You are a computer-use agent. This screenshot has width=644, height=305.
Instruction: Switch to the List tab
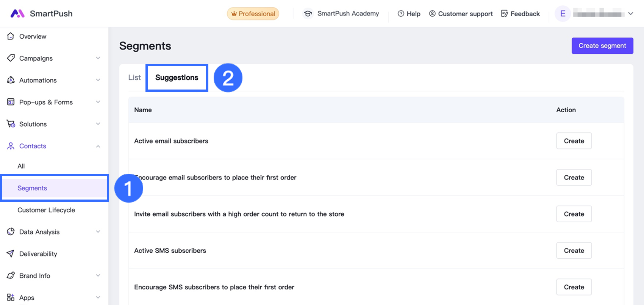pos(134,77)
